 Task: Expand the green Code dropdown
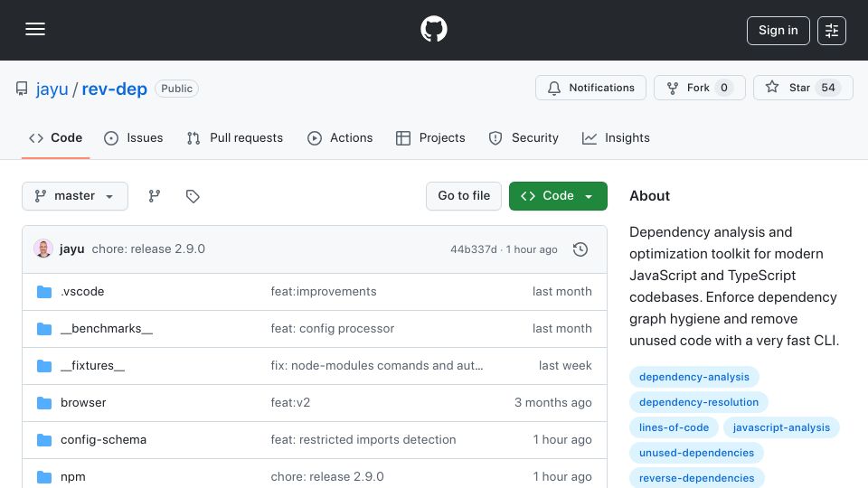(x=558, y=196)
